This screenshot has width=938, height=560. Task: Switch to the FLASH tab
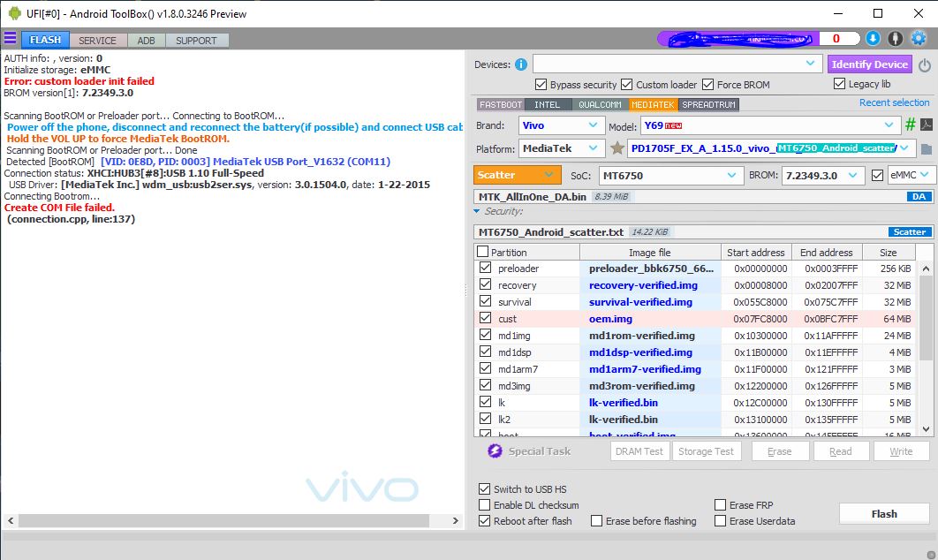pos(45,40)
